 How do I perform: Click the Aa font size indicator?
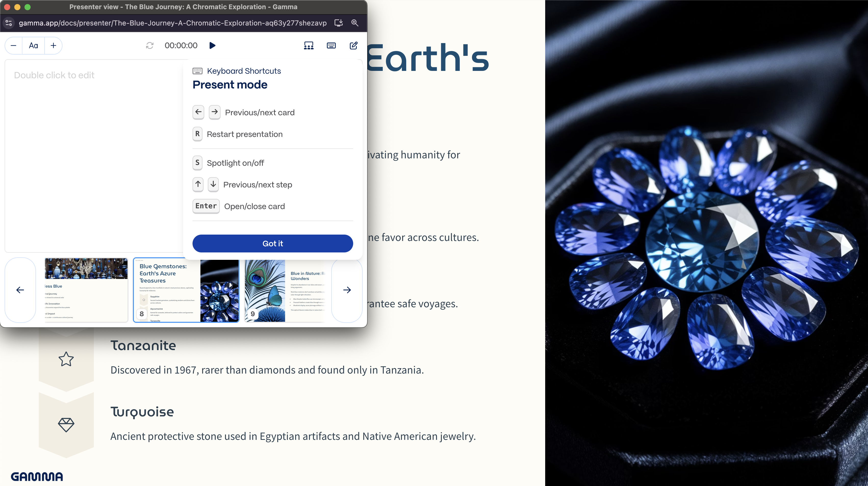[x=33, y=45]
